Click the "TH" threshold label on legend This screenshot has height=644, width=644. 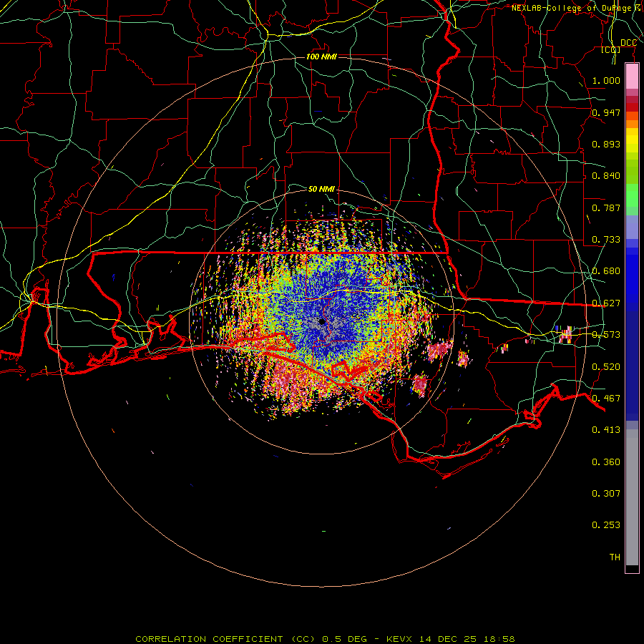coord(615,557)
